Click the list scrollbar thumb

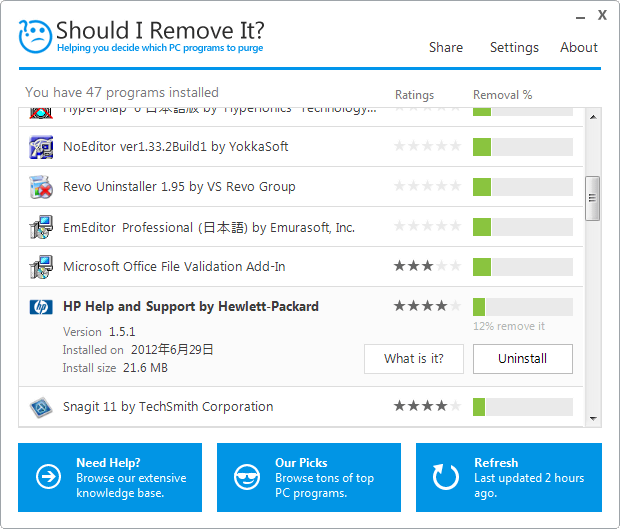click(x=592, y=198)
